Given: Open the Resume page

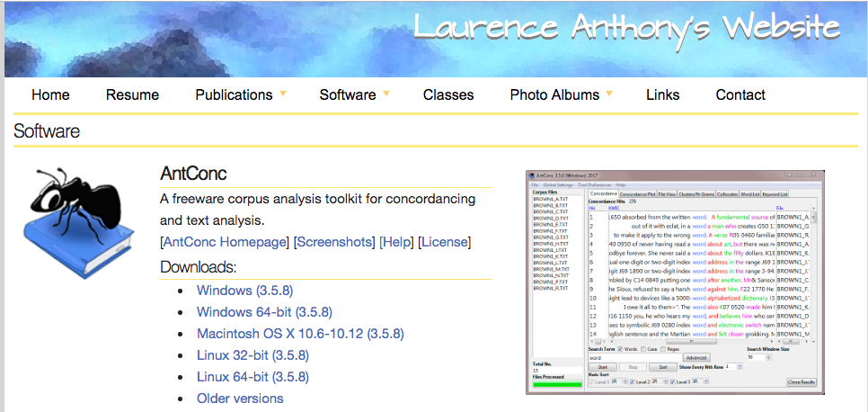Looking at the screenshot, I should (132, 94).
